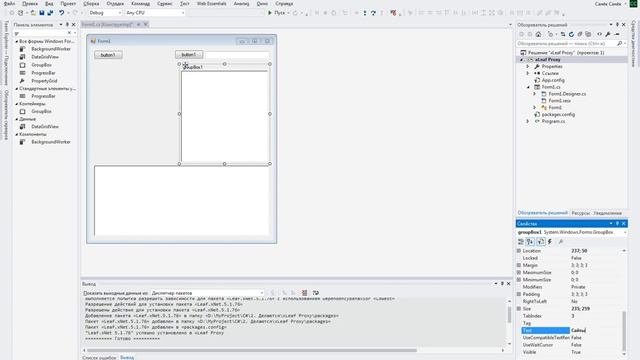Open Сборка menu
This screenshot has width=640, height=360.
click(91, 4)
